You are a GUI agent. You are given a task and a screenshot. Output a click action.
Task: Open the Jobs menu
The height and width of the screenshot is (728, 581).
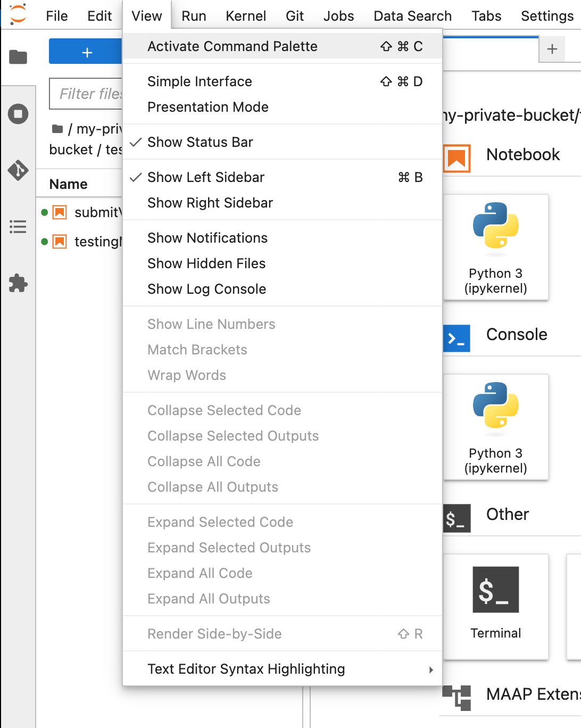(x=338, y=16)
